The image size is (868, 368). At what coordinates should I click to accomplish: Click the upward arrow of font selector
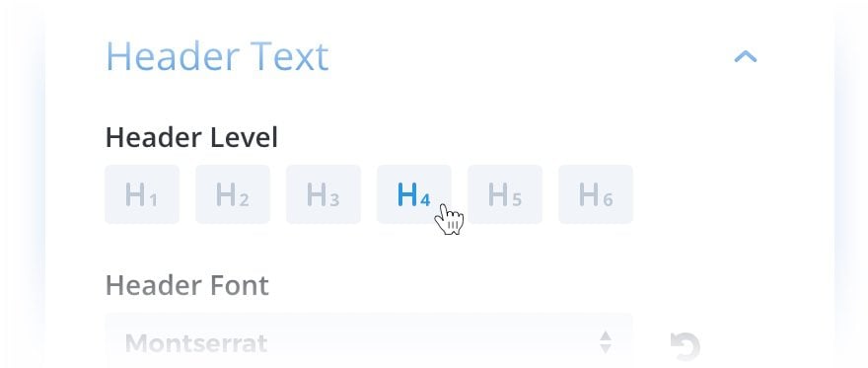click(607, 335)
